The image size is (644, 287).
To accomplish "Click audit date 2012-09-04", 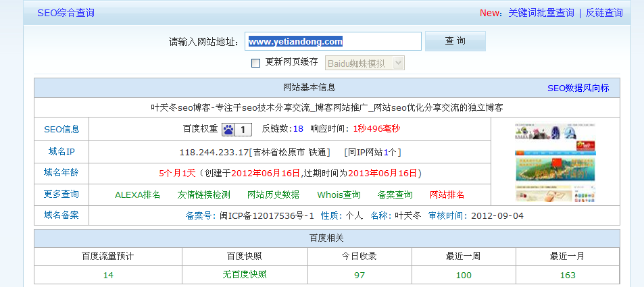I will (497, 215).
